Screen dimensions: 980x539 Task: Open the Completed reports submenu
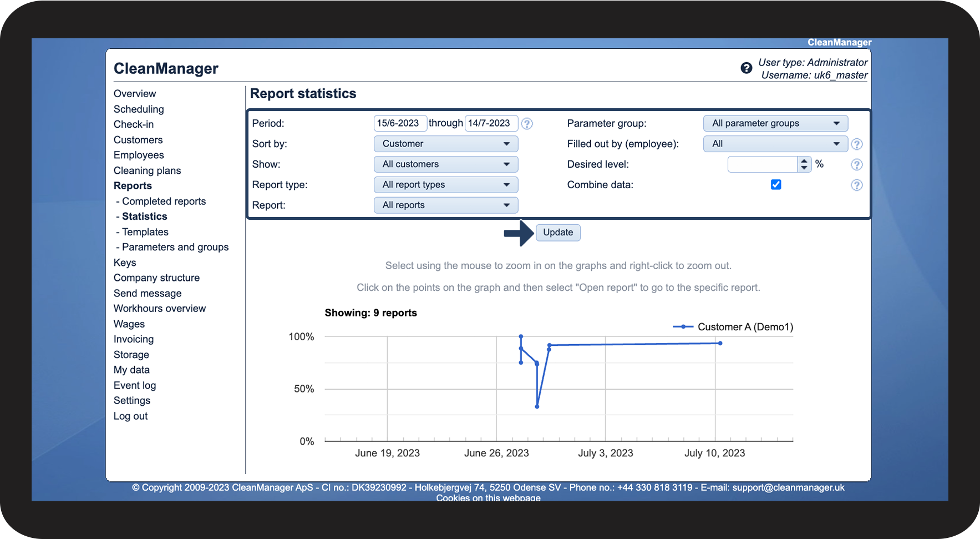click(x=164, y=202)
